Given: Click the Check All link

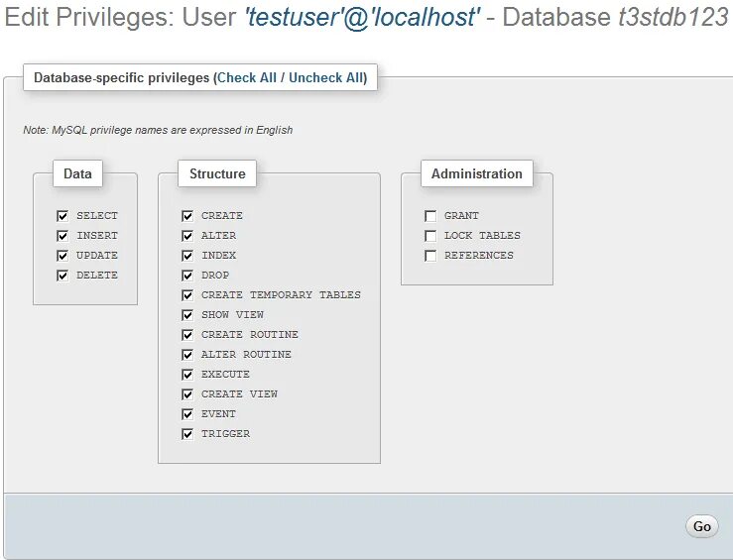Looking at the screenshot, I should 247,77.
